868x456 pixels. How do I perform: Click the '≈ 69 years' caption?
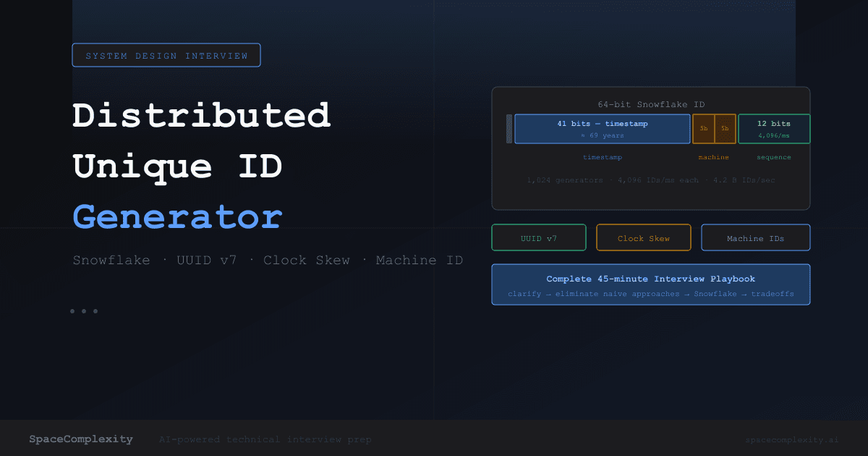point(603,135)
